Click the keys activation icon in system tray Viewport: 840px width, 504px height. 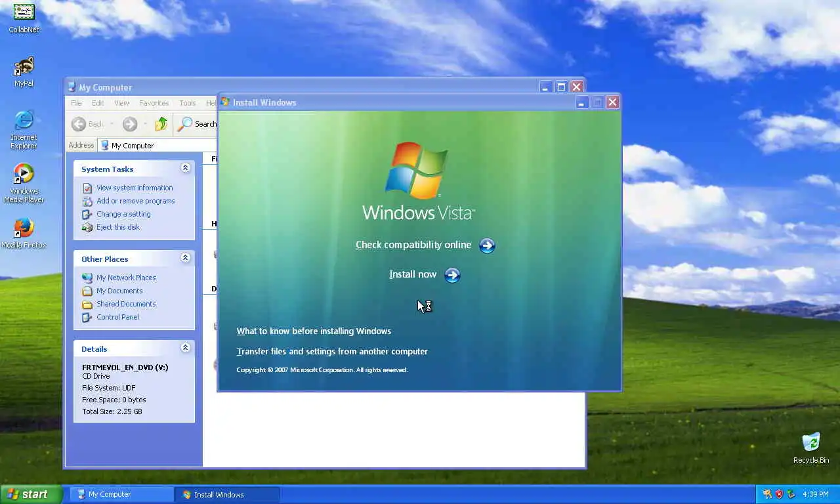point(767,494)
